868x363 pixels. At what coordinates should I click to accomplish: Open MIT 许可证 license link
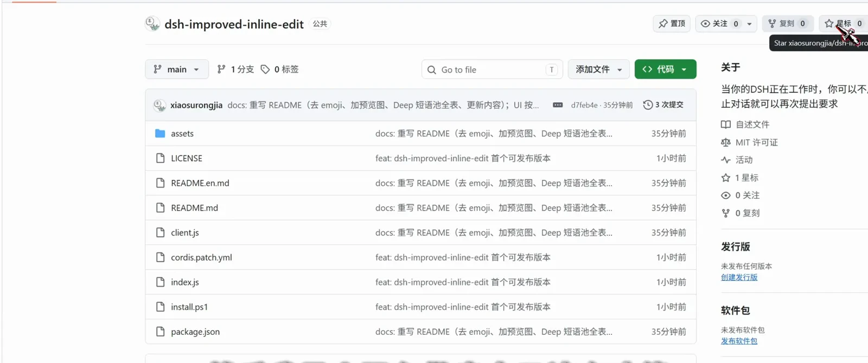coord(749,142)
